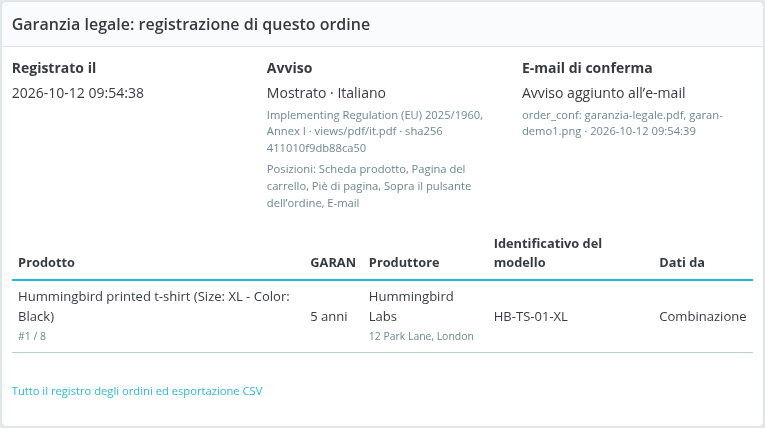The height and width of the screenshot is (428, 765).
Task: Click the 'Dati da' column header
Action: (682, 263)
